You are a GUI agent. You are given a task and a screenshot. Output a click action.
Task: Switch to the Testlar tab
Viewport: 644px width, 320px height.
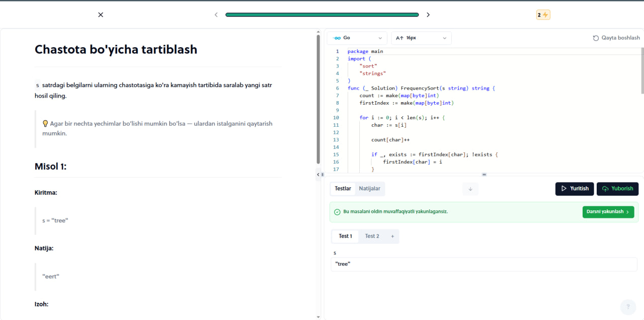(x=343, y=189)
